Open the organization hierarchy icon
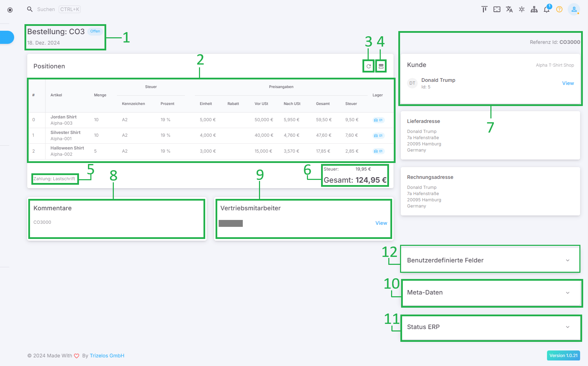The width and height of the screenshot is (588, 366). (x=534, y=9)
